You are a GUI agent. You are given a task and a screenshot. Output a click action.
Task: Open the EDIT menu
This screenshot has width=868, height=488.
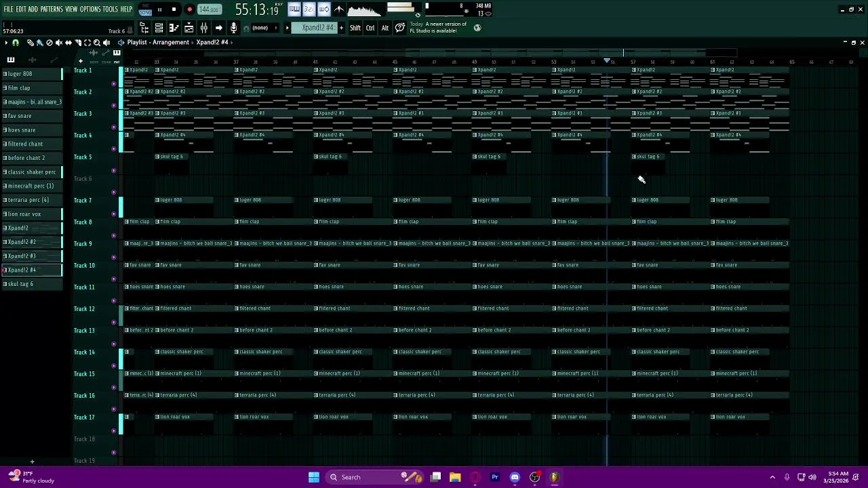pos(21,9)
